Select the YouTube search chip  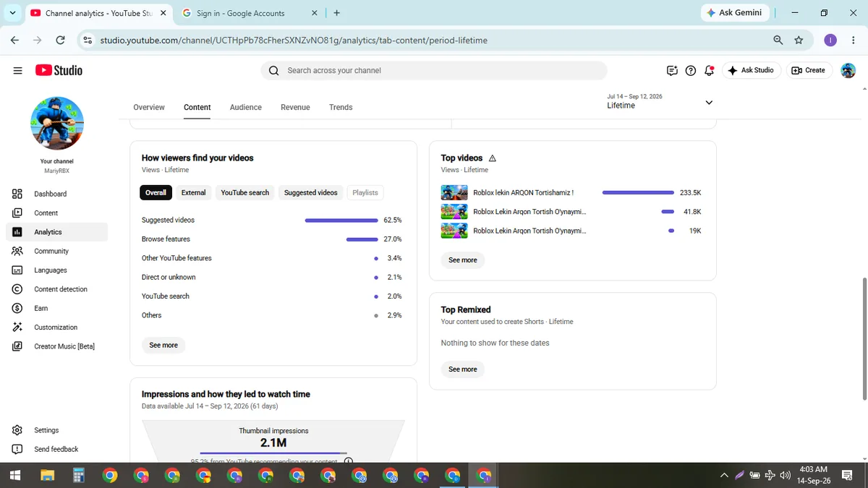pos(244,192)
